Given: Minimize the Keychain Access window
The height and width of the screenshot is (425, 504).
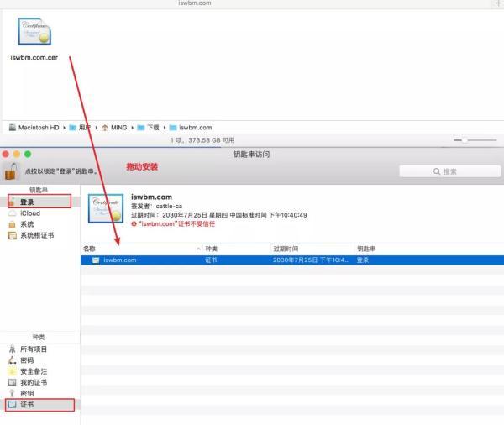Looking at the screenshot, I should [17, 154].
